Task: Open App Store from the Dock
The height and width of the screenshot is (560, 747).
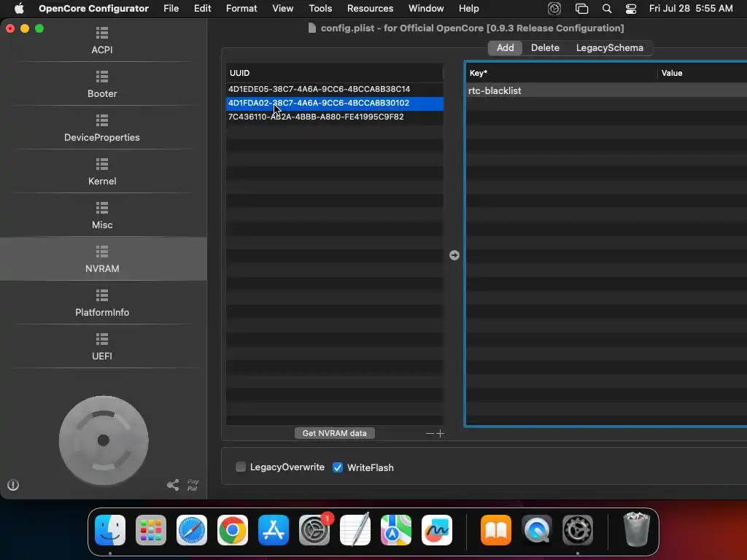Action: point(274,530)
